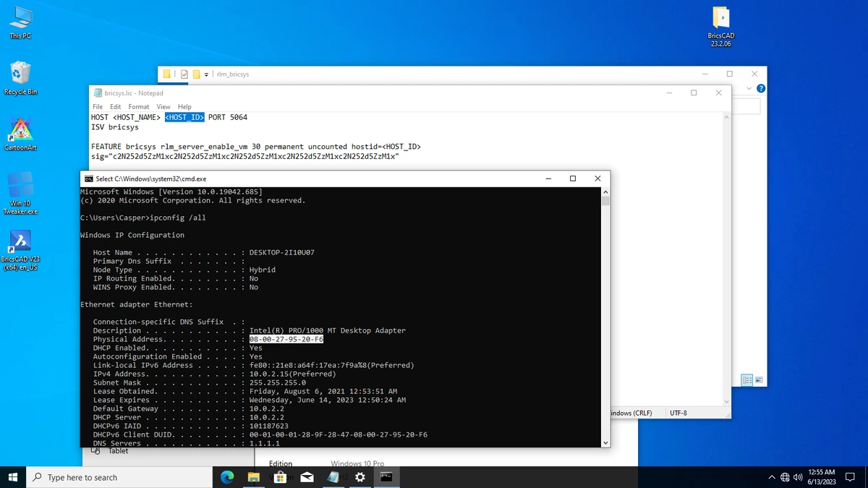Click the cmd scrollbar up arrow
The width and height of the screenshot is (868, 488).
tap(605, 192)
